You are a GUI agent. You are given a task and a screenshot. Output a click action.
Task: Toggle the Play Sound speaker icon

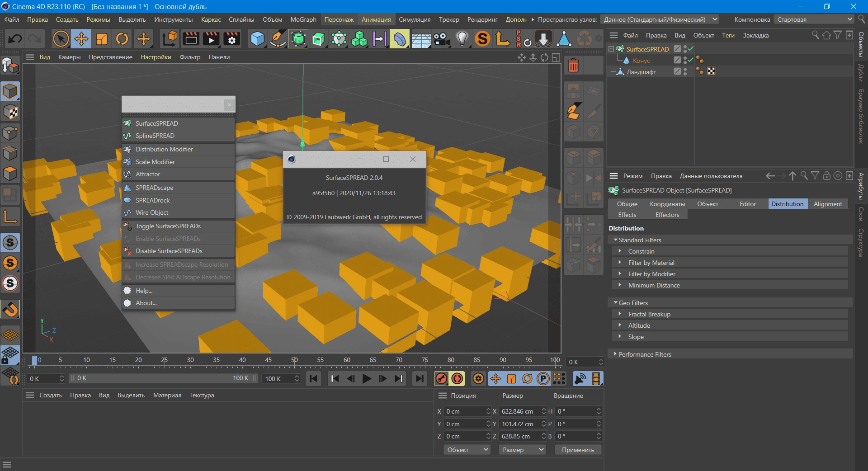point(580,379)
